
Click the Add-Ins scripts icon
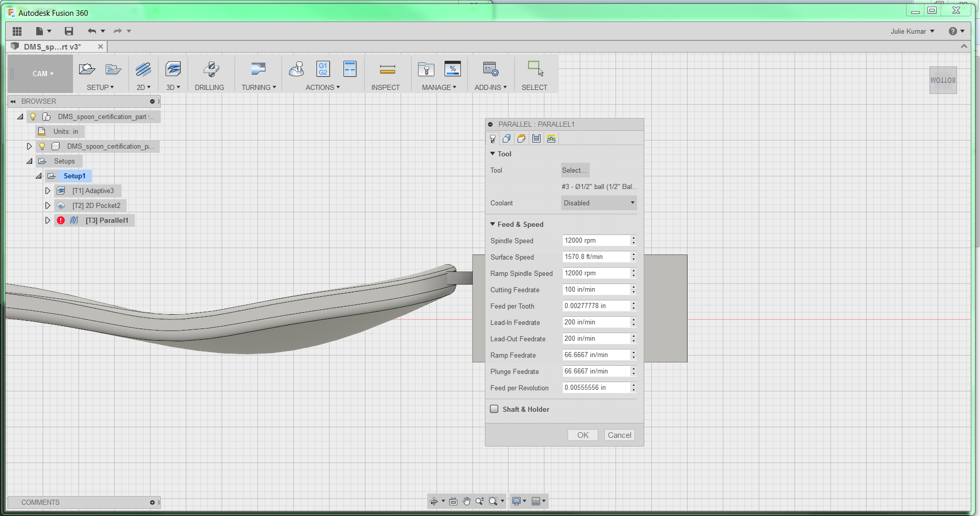tap(491, 69)
